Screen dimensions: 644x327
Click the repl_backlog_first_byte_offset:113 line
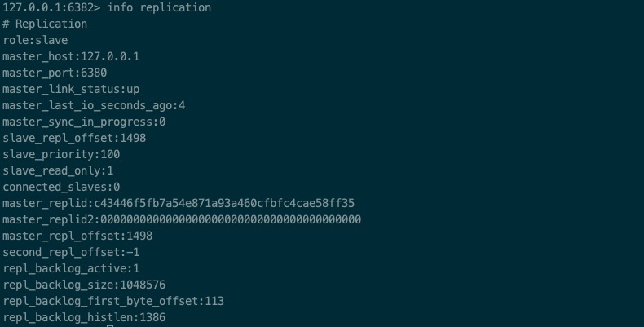[x=113, y=301]
